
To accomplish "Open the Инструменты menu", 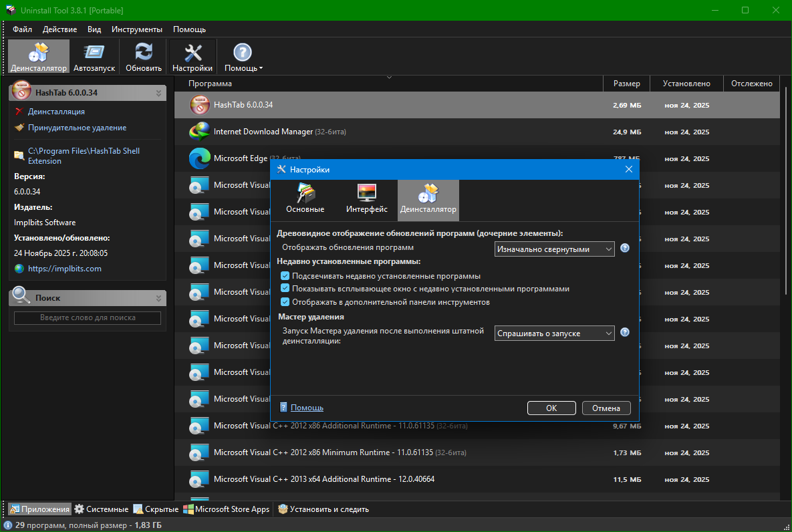I will tap(137, 29).
